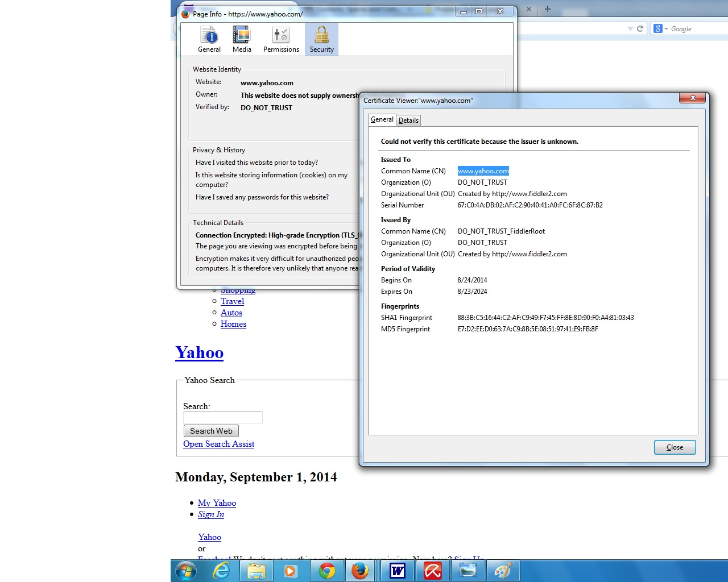Open Paint from the taskbar
Image resolution: width=728 pixels, height=582 pixels.
click(503, 571)
